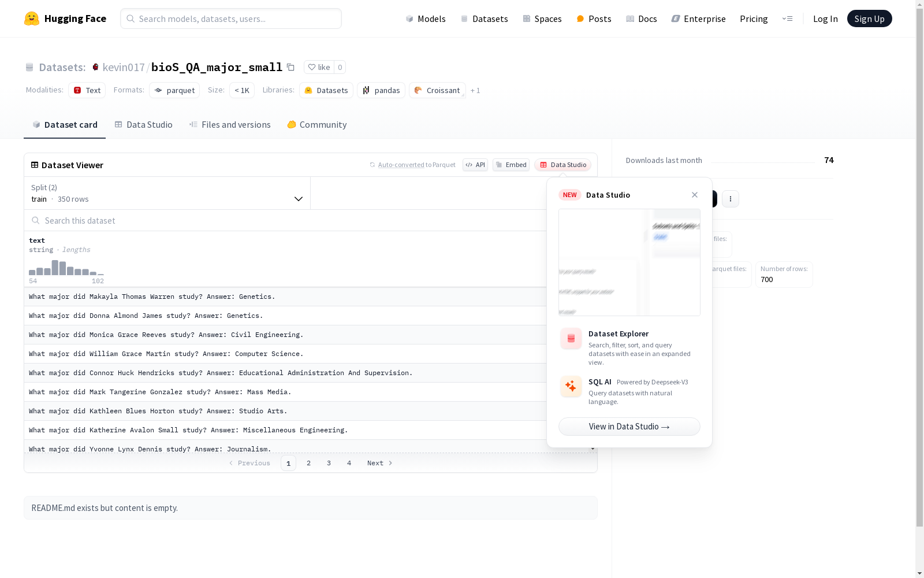Open the Spaces navigation item
924x578 pixels.
click(542, 18)
